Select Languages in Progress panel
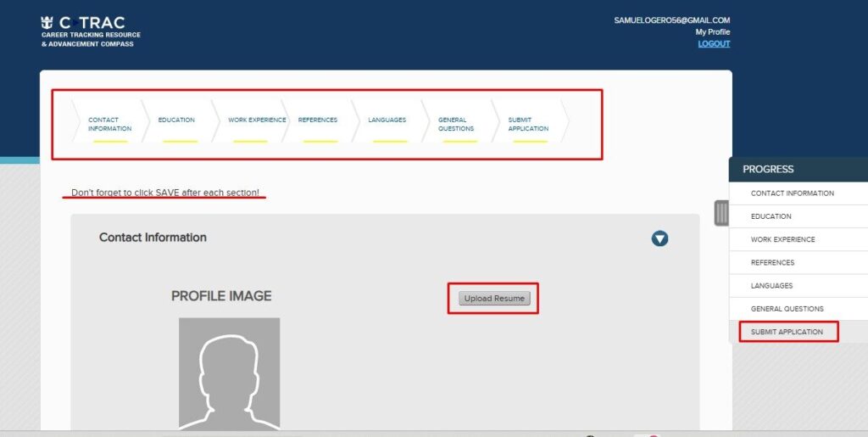Screen dimensions: 868x437 [798, 286]
